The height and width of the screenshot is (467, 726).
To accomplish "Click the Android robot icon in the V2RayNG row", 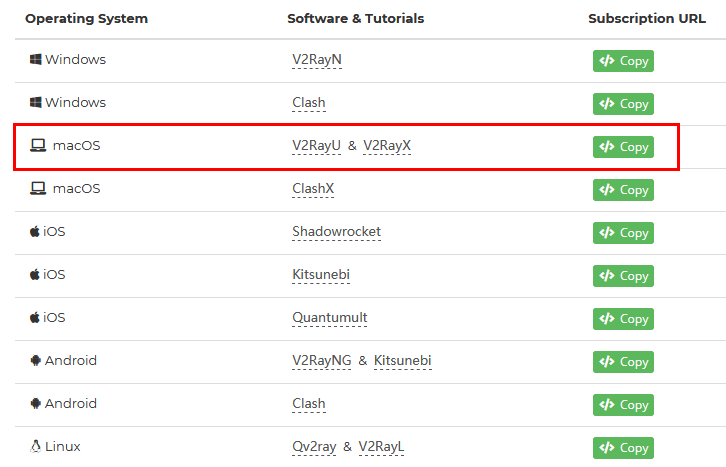I will [35, 361].
